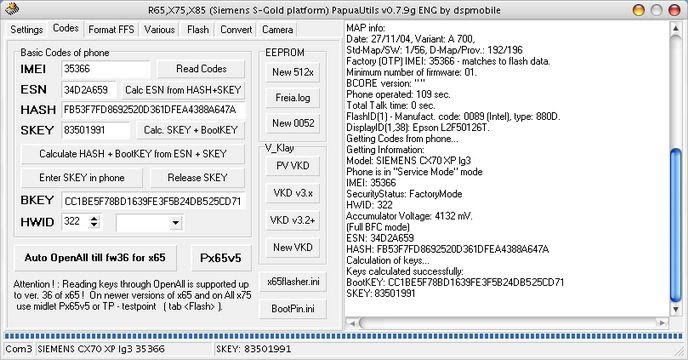Click the Px65v5 button
The width and height of the screenshot is (688, 360).
coord(221,258)
